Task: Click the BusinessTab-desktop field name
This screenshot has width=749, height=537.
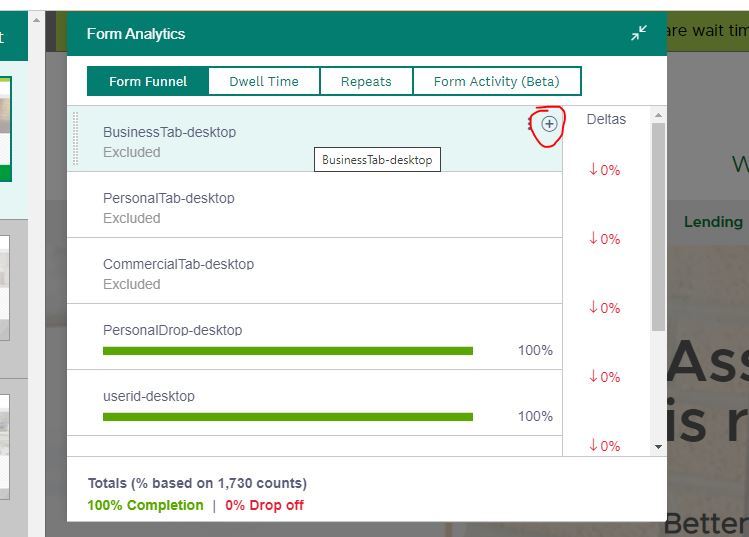Action: [x=169, y=132]
